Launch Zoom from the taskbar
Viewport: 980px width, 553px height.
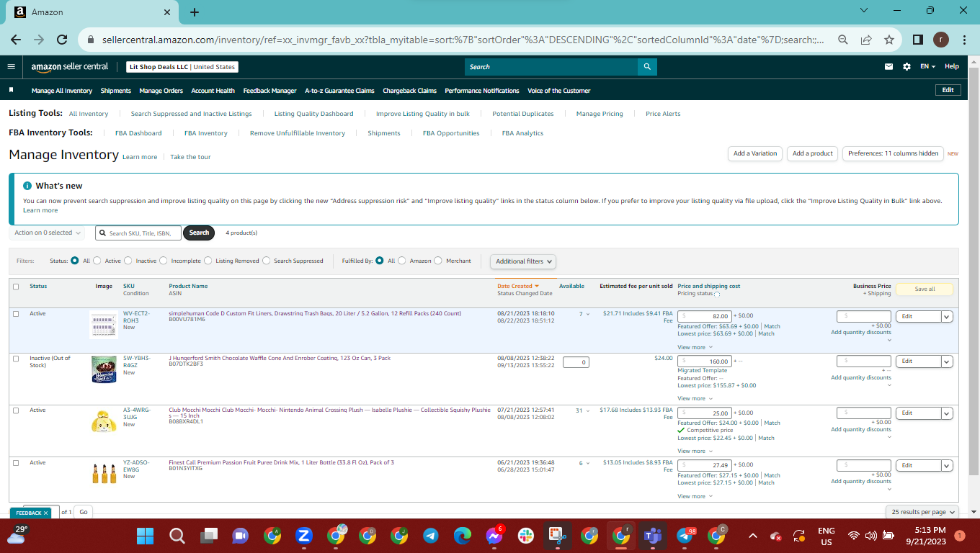tap(303, 536)
